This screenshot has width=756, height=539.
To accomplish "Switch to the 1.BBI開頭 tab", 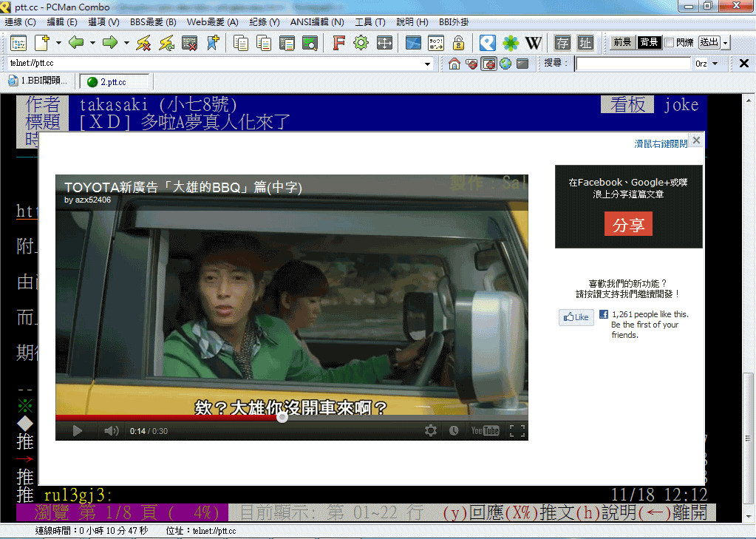I will 38,81.
